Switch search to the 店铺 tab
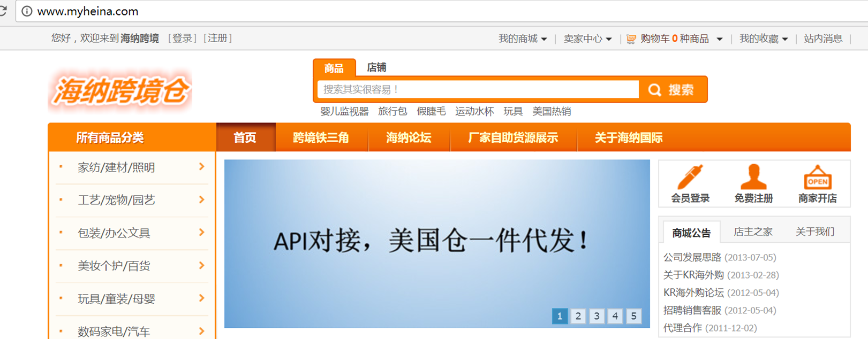The height and width of the screenshot is (339, 868). tap(376, 67)
